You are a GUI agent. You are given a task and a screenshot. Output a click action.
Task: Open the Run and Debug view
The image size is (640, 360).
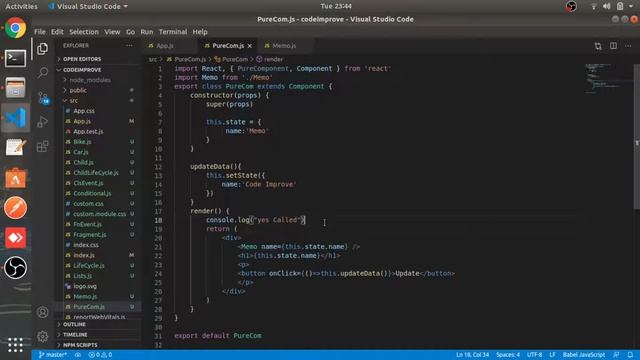point(42,122)
